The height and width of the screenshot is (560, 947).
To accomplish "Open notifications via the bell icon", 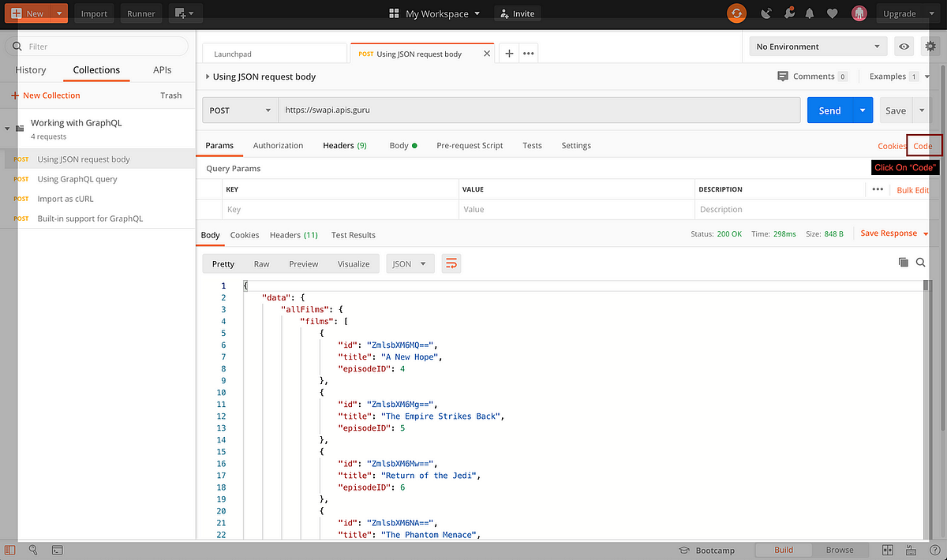I will [810, 12].
